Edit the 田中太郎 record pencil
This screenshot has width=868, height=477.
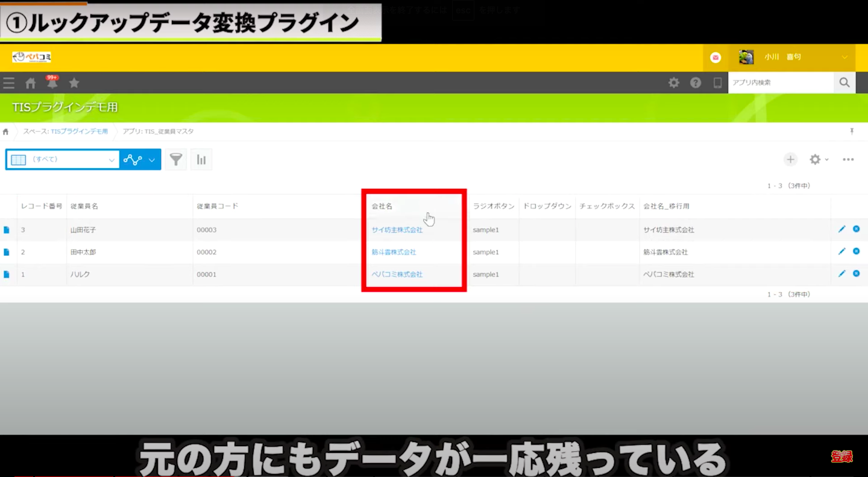tap(842, 251)
